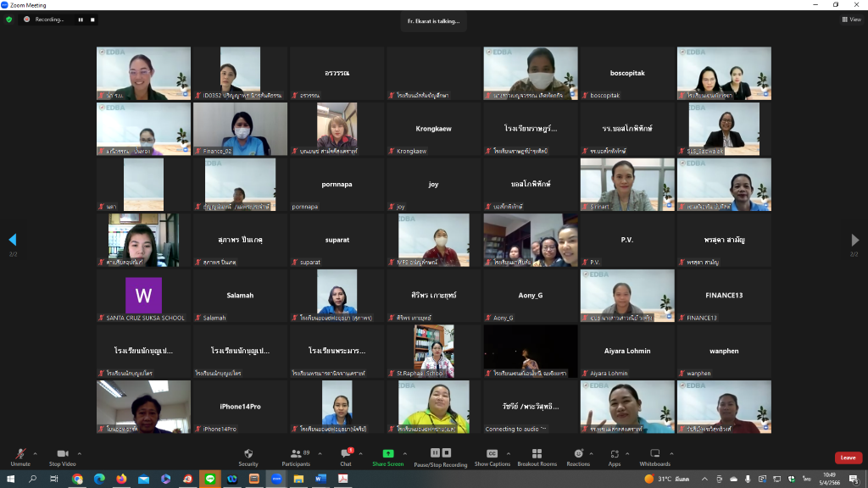Open the View layout menu
This screenshot has width=868, height=488.
click(851, 19)
